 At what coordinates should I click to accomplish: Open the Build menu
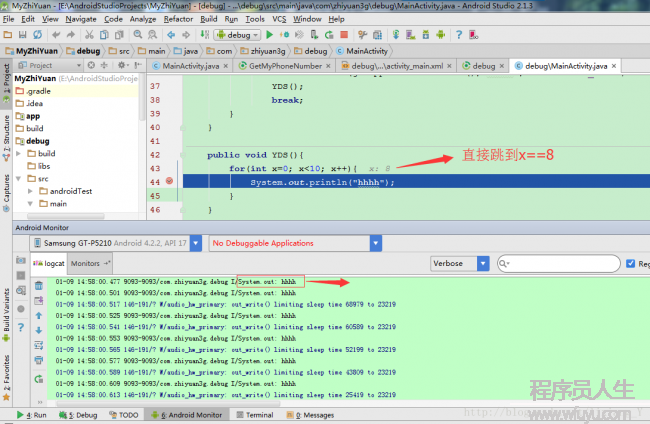tap(209, 19)
